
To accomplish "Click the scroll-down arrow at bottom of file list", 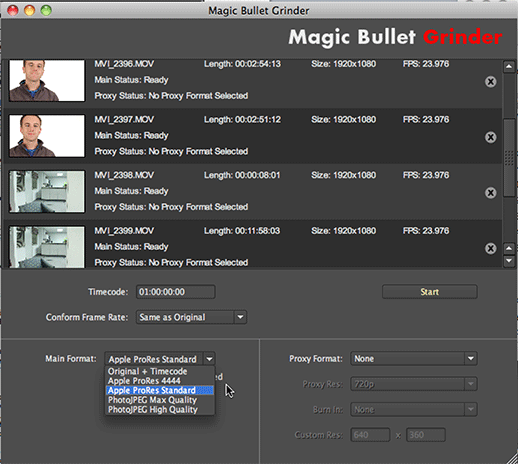I will click(x=509, y=260).
